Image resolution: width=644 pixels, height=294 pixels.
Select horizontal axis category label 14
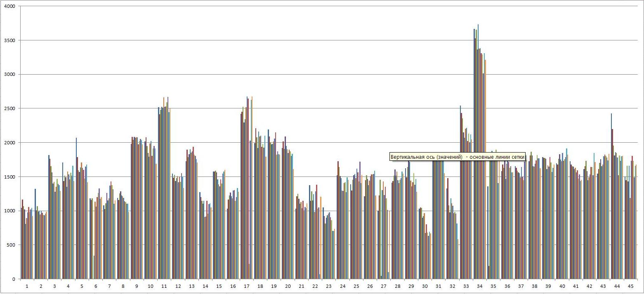(205, 286)
